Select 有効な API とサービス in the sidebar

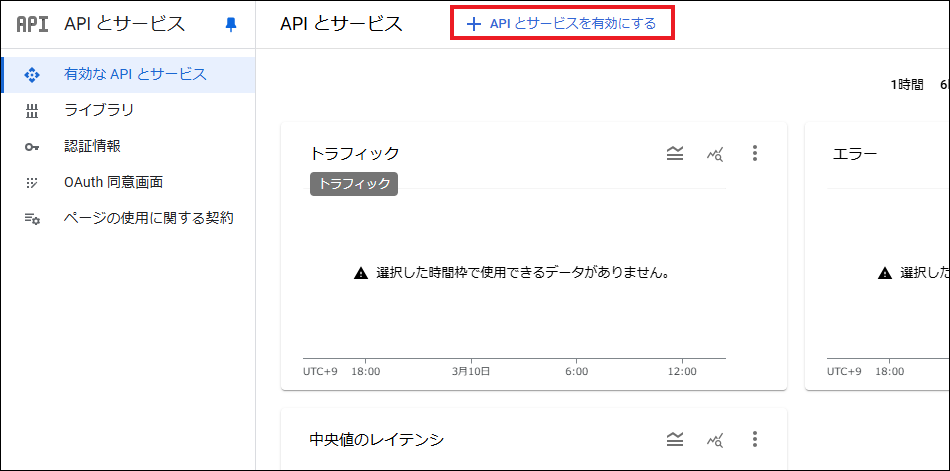(135, 74)
